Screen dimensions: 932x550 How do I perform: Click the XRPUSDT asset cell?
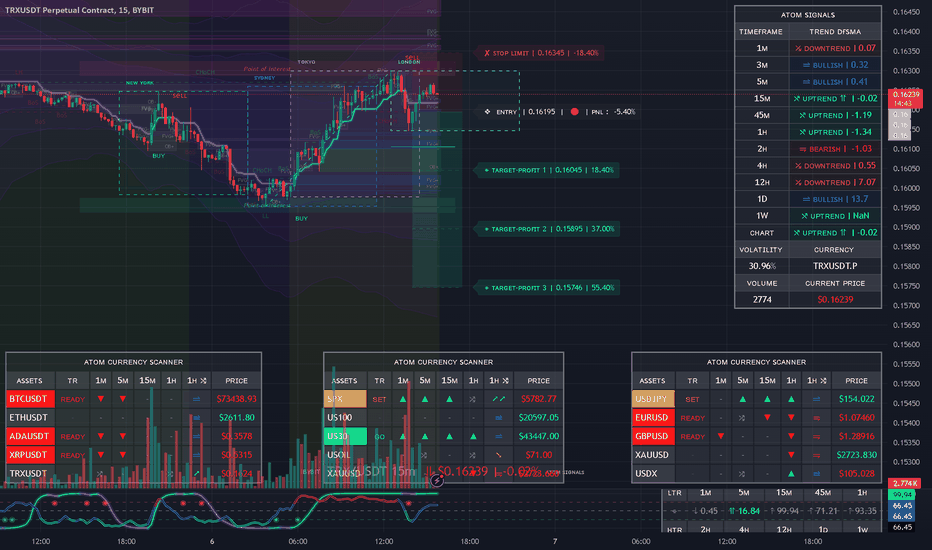pyautogui.click(x=30, y=455)
